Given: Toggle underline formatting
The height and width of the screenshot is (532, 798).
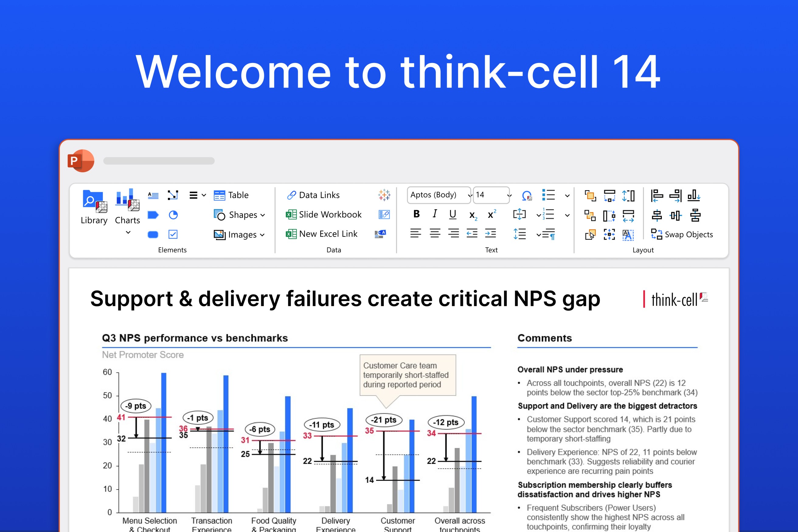Looking at the screenshot, I should click(x=453, y=214).
